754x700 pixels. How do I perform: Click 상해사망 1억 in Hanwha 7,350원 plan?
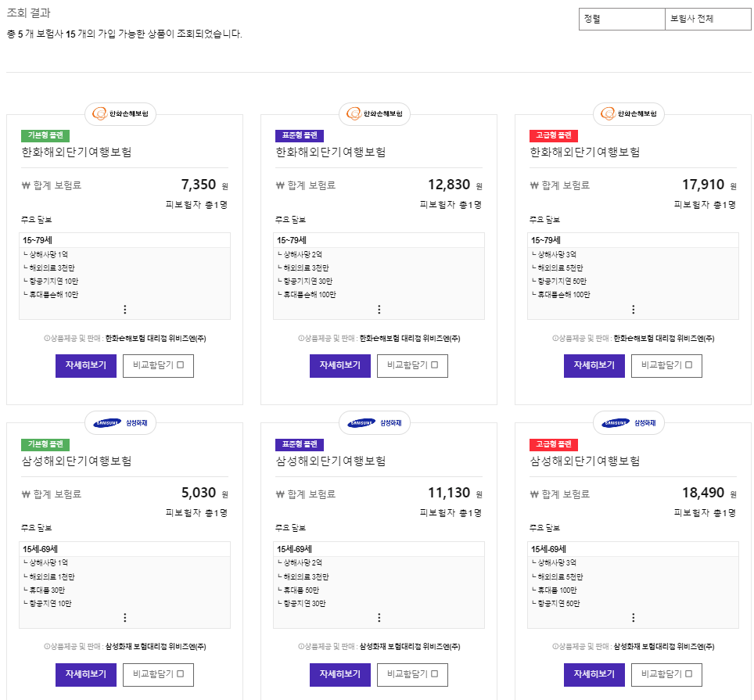click(x=48, y=254)
